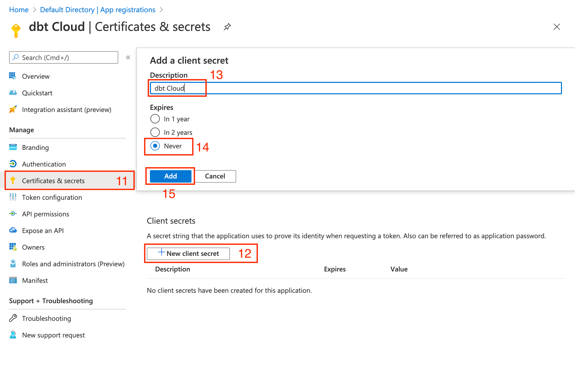
Task: Open Troubleshooting via the wrench icon
Action: click(12, 318)
